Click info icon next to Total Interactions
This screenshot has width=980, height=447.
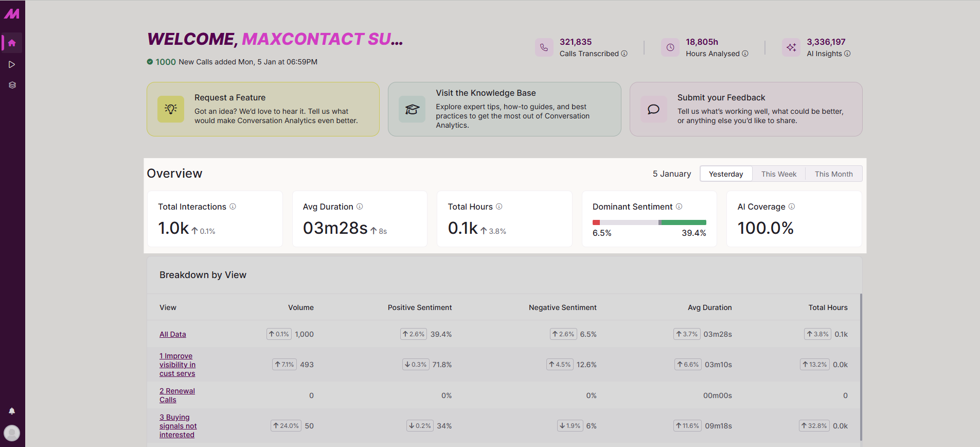pos(233,207)
